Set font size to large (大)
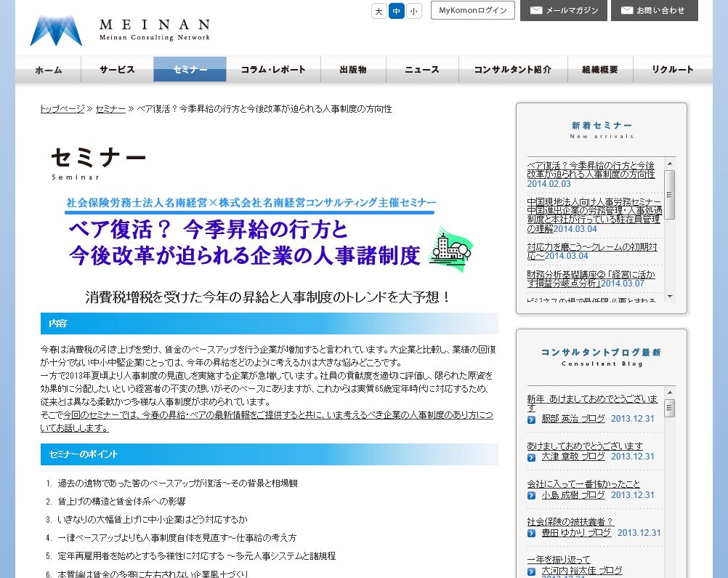This screenshot has height=578, width=728. click(379, 11)
